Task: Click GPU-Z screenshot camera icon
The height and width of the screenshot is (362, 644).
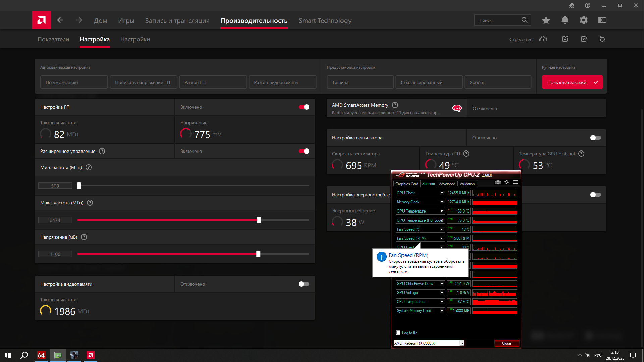Action: [498, 182]
